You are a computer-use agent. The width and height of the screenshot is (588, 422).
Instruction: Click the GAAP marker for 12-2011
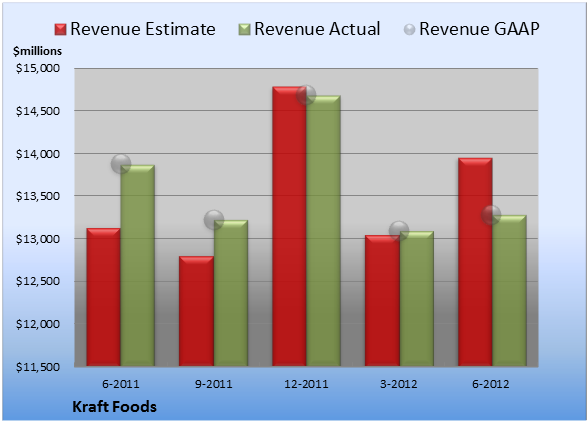click(x=306, y=95)
